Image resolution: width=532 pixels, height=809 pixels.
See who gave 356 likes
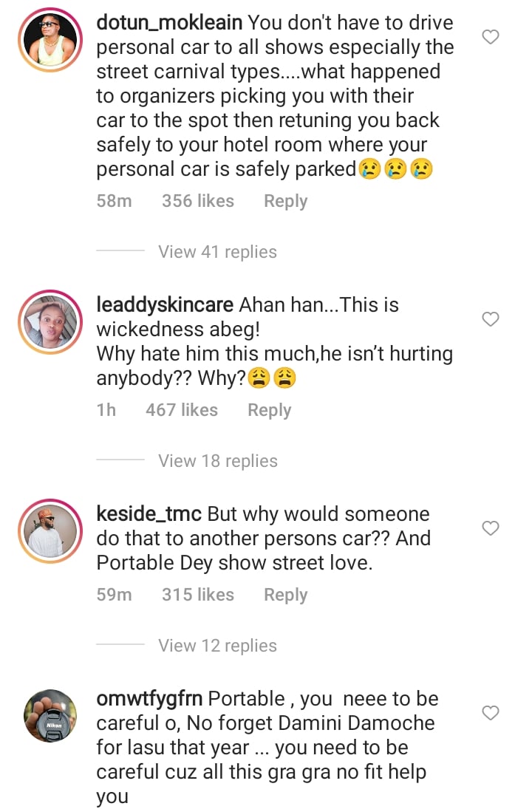197,201
